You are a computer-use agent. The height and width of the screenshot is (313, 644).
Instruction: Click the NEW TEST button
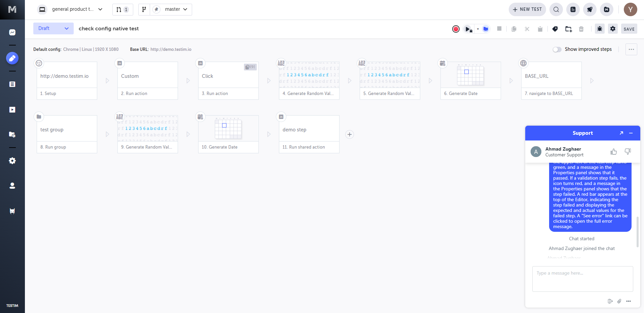coord(527,9)
